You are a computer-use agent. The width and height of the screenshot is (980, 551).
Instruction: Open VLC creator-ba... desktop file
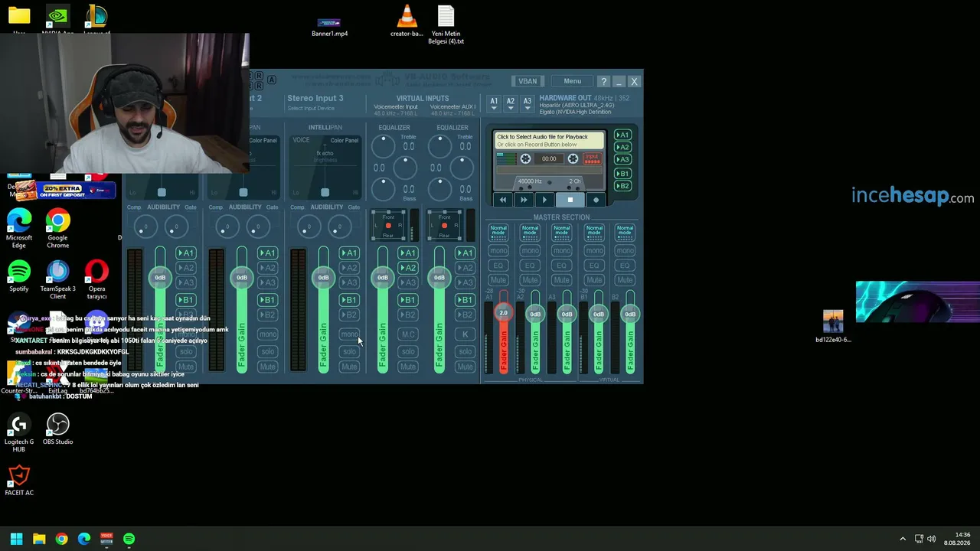tap(407, 21)
